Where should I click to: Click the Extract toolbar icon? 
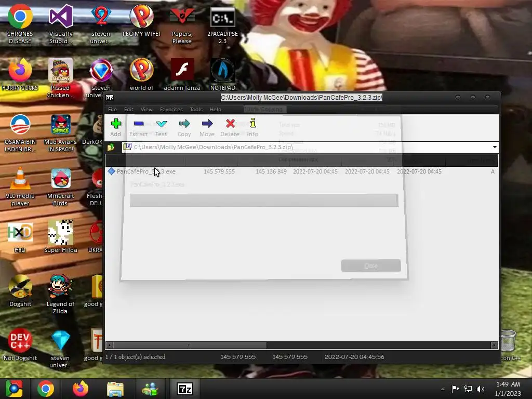click(x=138, y=127)
